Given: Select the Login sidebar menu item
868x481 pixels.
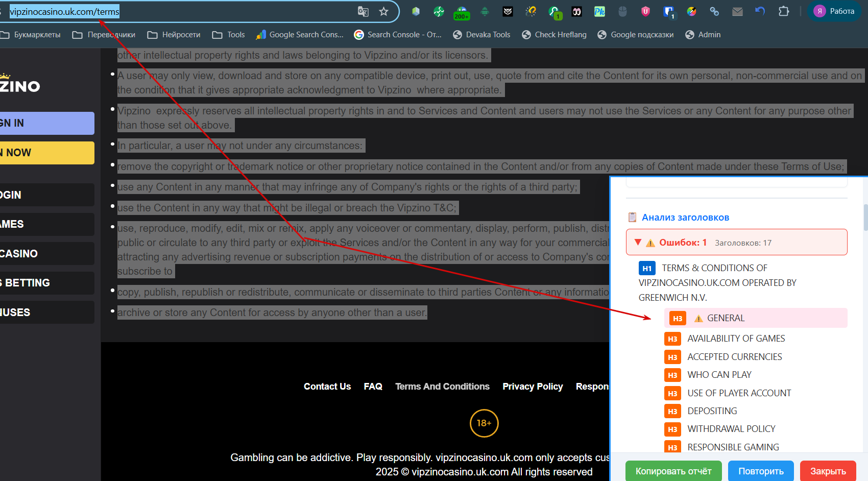Looking at the screenshot, I should coord(47,195).
